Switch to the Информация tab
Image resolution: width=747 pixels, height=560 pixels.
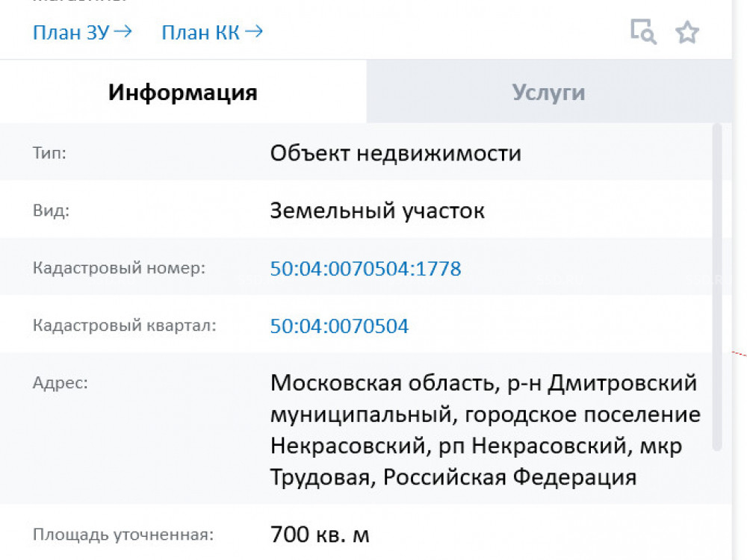pos(183,93)
